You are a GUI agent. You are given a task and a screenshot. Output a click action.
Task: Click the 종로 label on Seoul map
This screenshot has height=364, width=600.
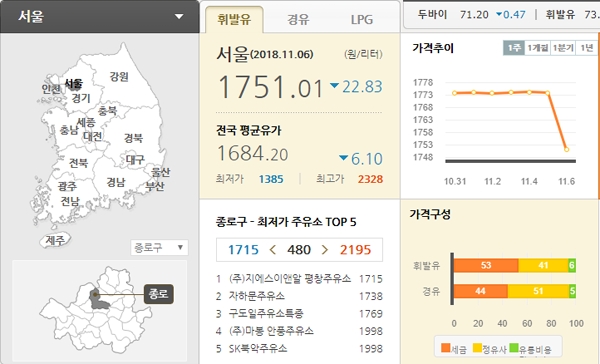pyautogui.click(x=158, y=294)
